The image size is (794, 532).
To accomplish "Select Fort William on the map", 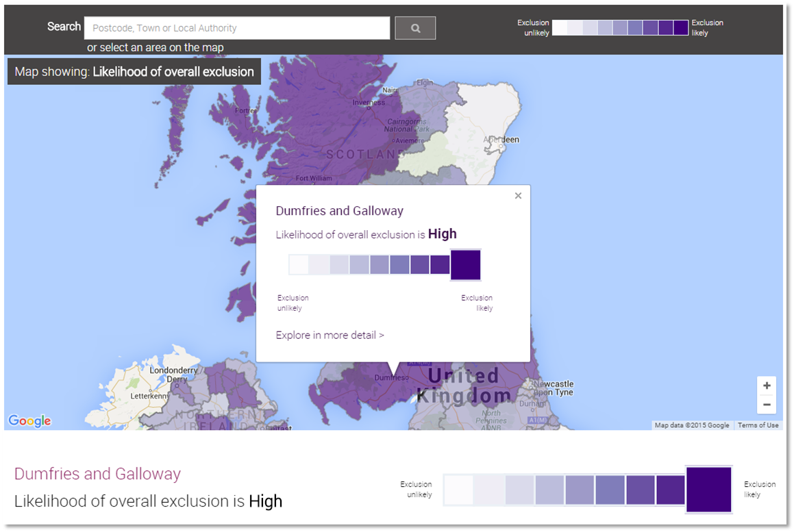I will [x=314, y=178].
